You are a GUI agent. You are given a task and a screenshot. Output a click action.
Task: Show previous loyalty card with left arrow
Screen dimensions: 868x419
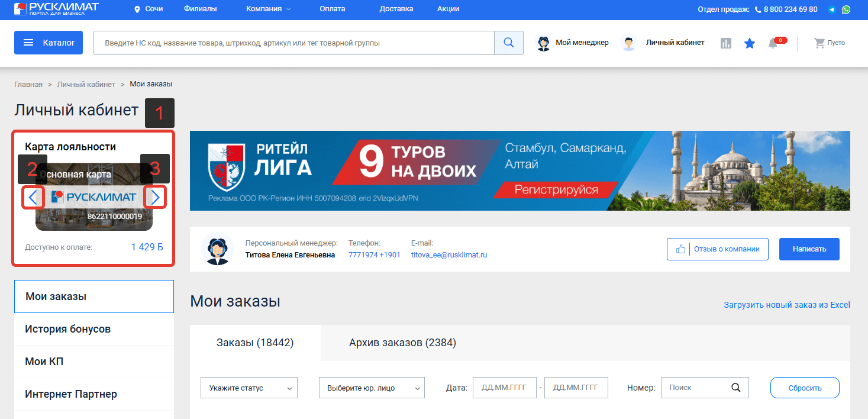tap(33, 197)
